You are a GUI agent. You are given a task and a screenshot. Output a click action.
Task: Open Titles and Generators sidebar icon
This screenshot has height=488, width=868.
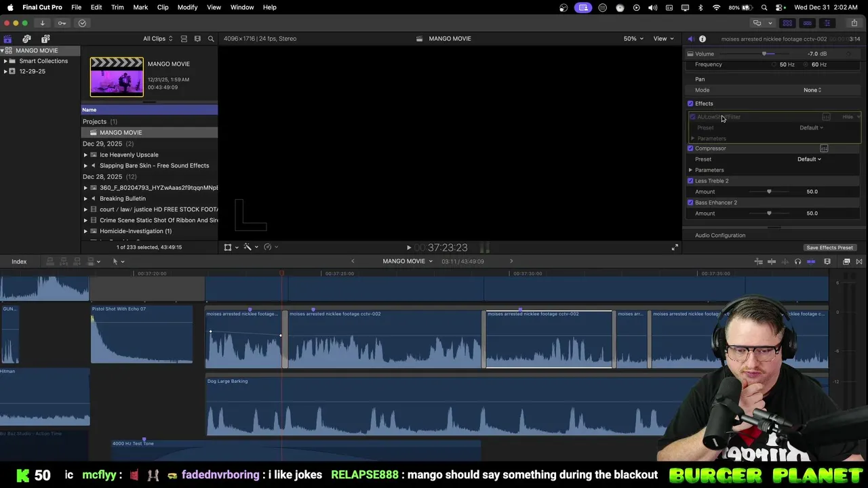pyautogui.click(x=45, y=39)
